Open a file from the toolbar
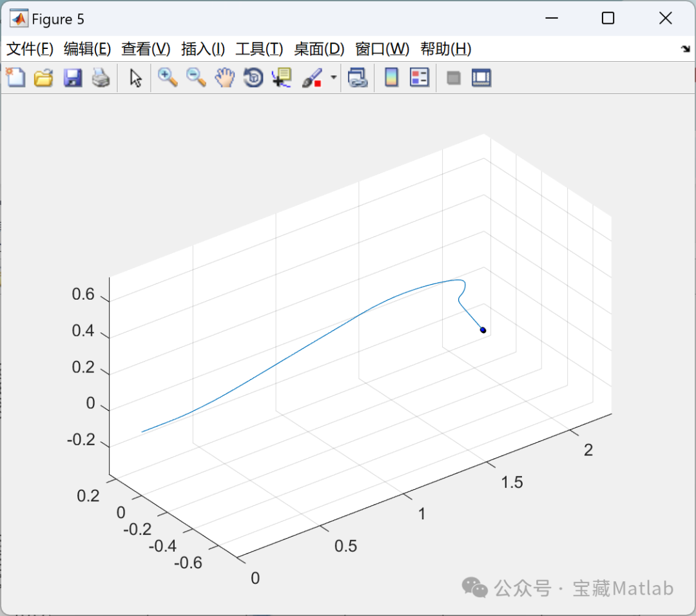 (43, 77)
